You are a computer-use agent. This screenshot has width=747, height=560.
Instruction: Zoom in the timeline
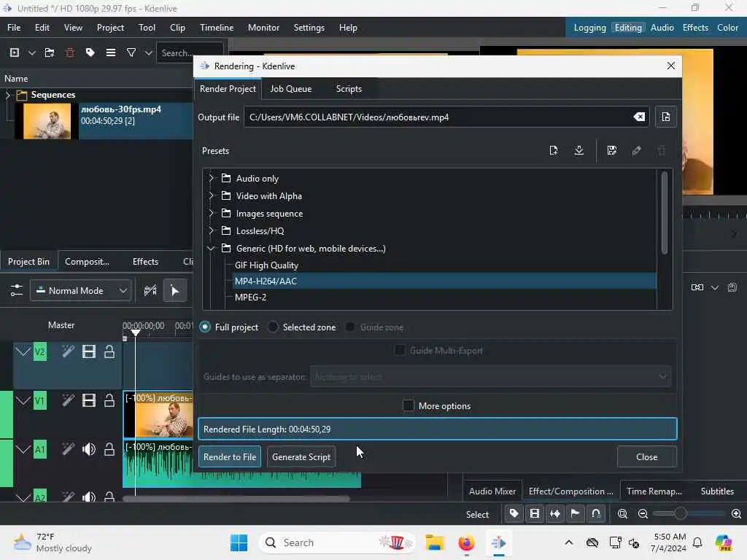click(x=736, y=514)
